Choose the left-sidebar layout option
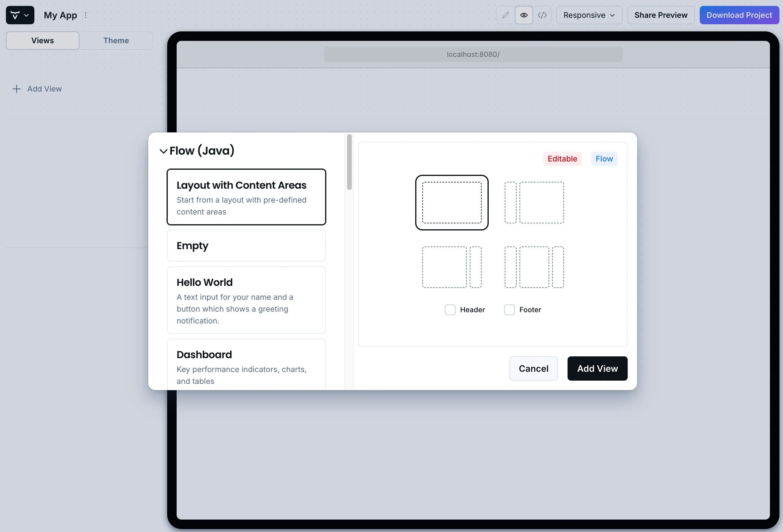Viewport: 783px width, 532px height. [534, 202]
